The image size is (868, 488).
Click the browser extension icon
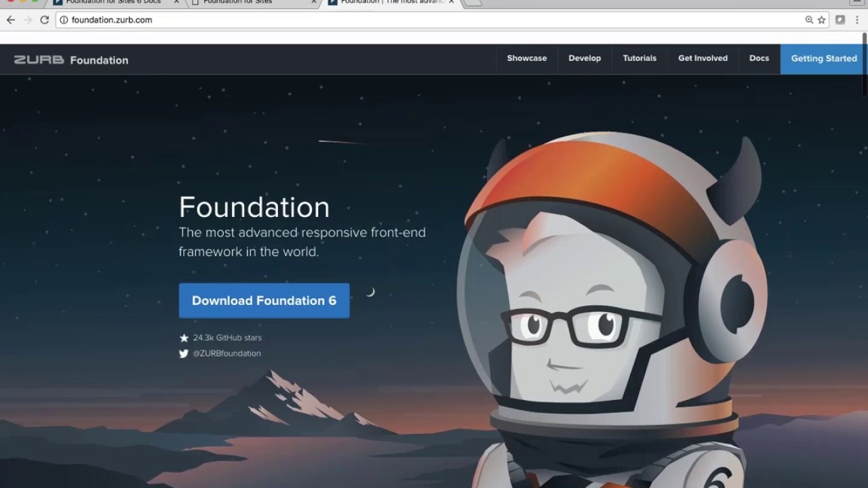coord(840,20)
